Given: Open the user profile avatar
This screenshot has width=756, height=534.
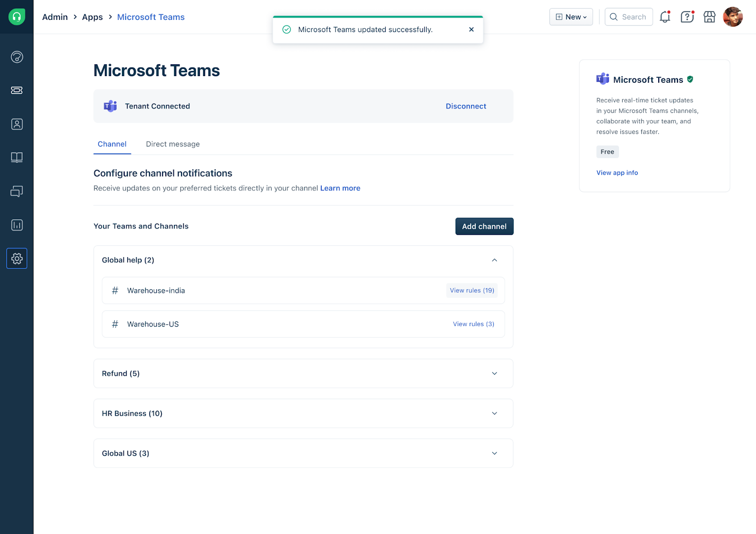Looking at the screenshot, I should point(733,17).
